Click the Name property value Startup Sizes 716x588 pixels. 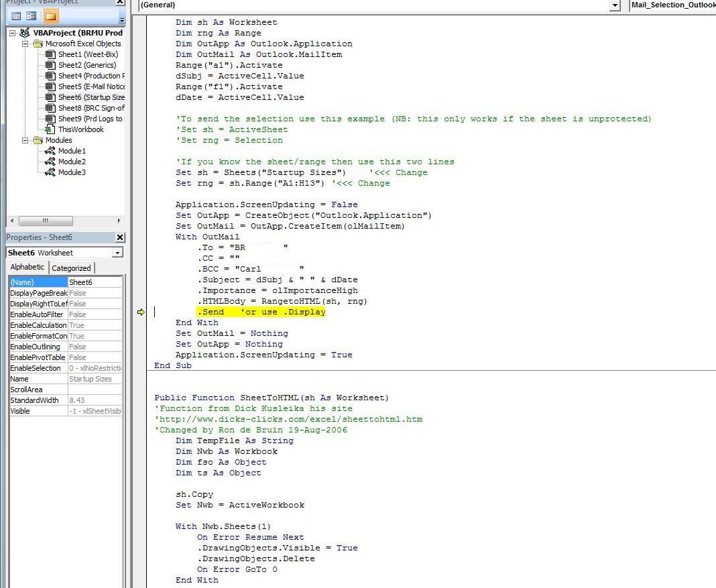tap(95, 379)
